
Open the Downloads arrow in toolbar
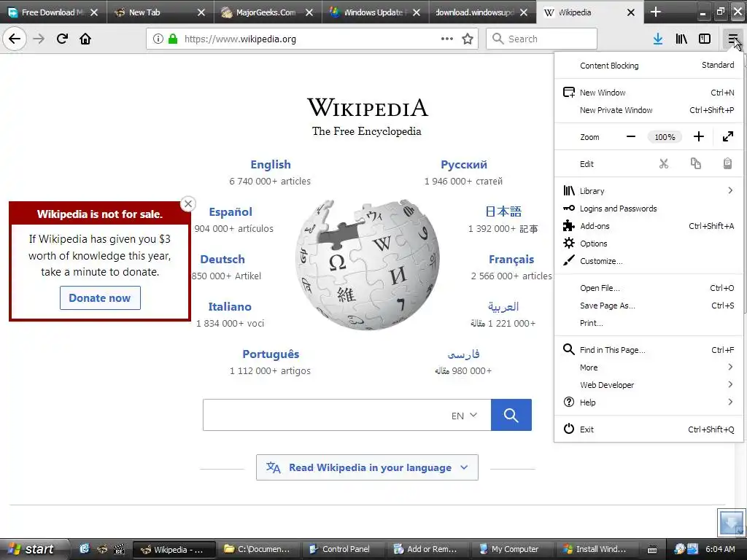point(658,39)
